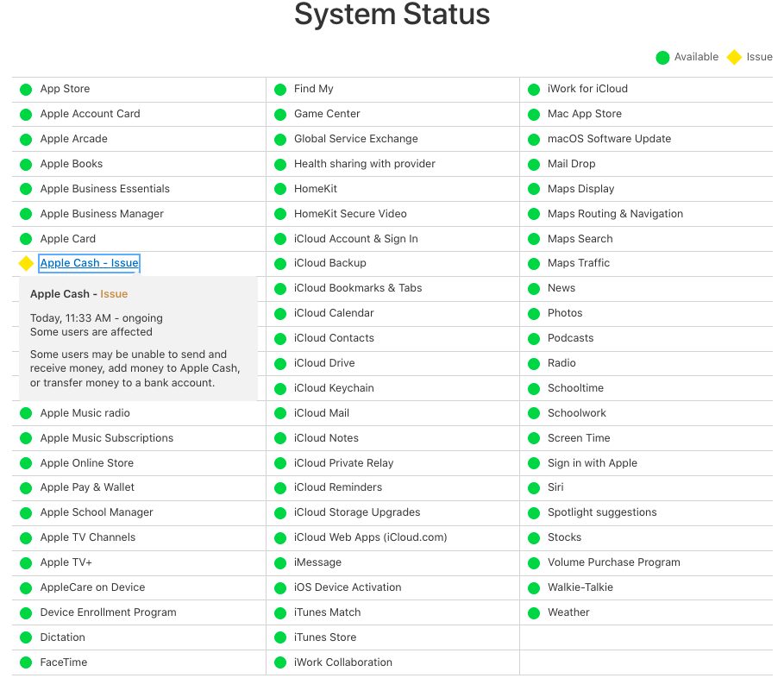
Task: Click the green status icon next to Weather
Action: [533, 612]
